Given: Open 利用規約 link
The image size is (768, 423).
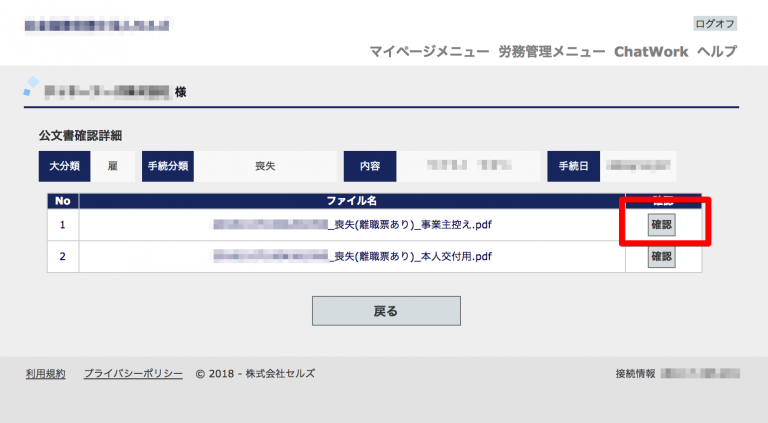Looking at the screenshot, I should pyautogui.click(x=46, y=374).
